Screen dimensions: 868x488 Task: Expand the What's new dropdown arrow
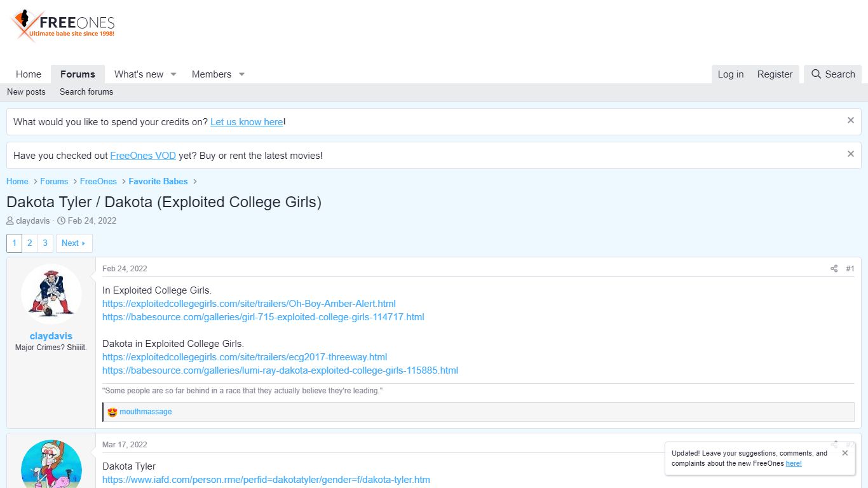coord(173,74)
